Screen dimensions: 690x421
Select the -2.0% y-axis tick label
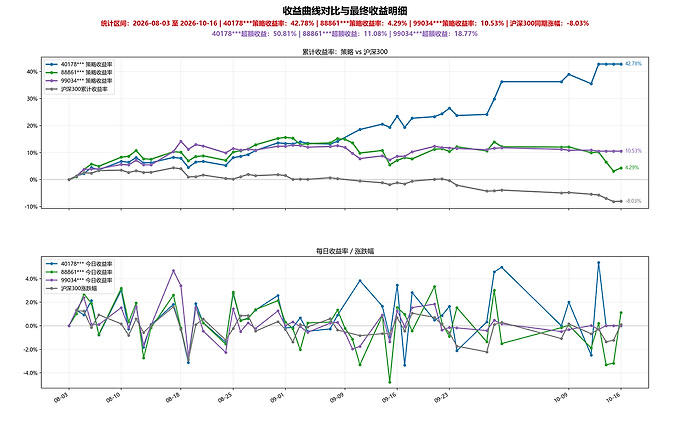click(x=30, y=350)
